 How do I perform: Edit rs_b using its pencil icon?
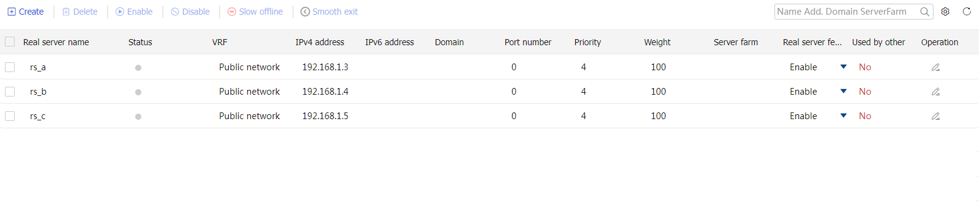(x=935, y=92)
